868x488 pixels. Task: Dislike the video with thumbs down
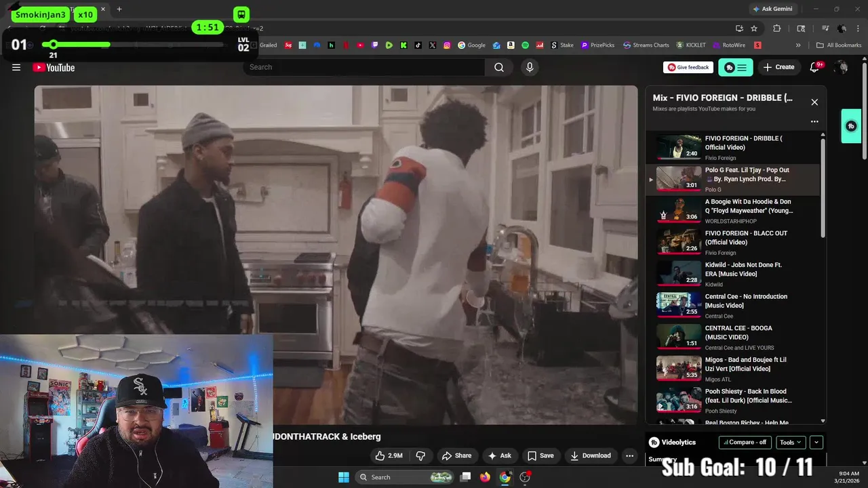click(x=420, y=455)
